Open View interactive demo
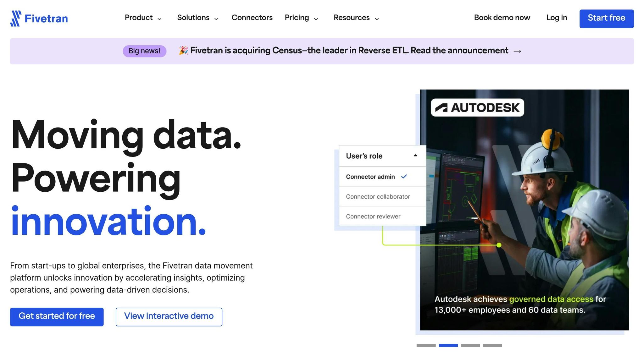The image size is (644, 362). [x=169, y=317]
